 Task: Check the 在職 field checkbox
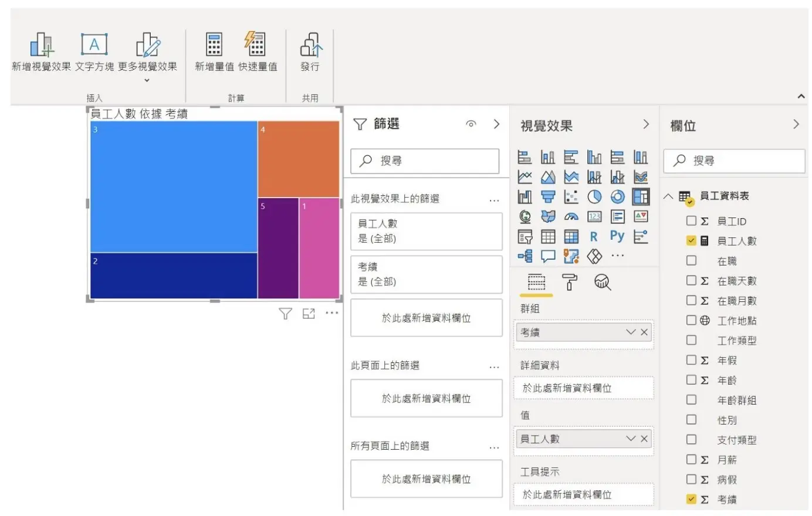point(691,260)
